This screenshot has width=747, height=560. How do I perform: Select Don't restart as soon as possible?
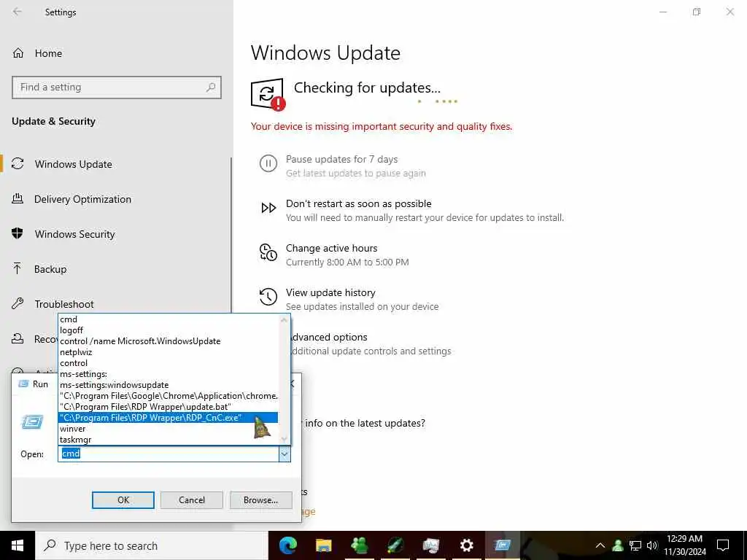click(359, 203)
